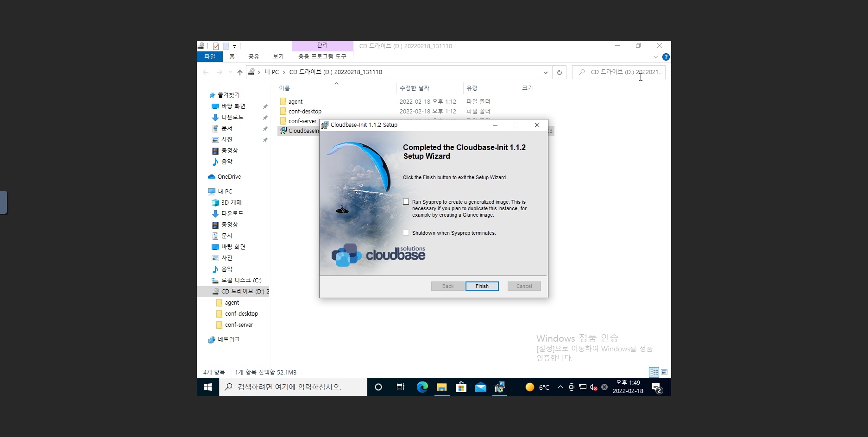Select the CloudbaseInit installer file in the list
Image resolution: width=868 pixels, height=437 pixels.
point(299,131)
